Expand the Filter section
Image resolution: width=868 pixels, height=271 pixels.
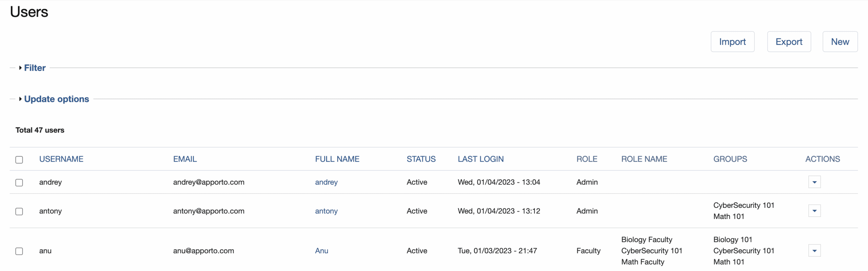pyautogui.click(x=35, y=68)
